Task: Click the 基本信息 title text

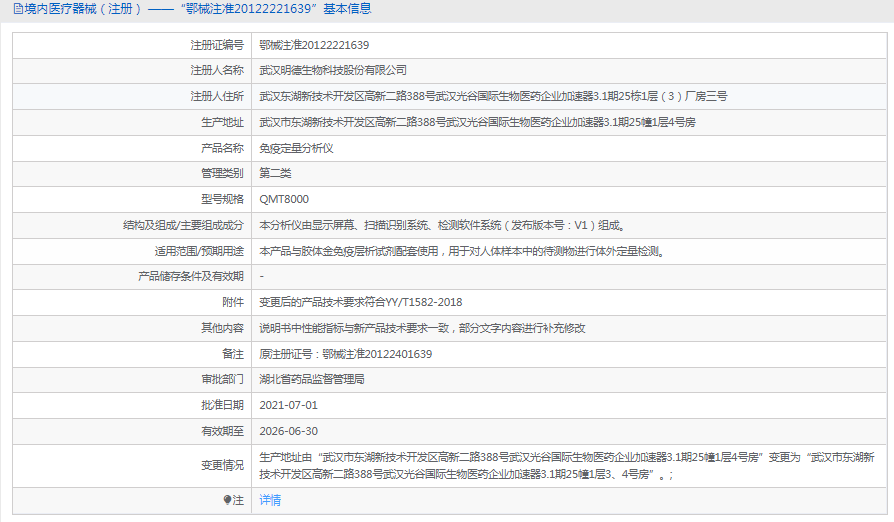Action: (347, 9)
